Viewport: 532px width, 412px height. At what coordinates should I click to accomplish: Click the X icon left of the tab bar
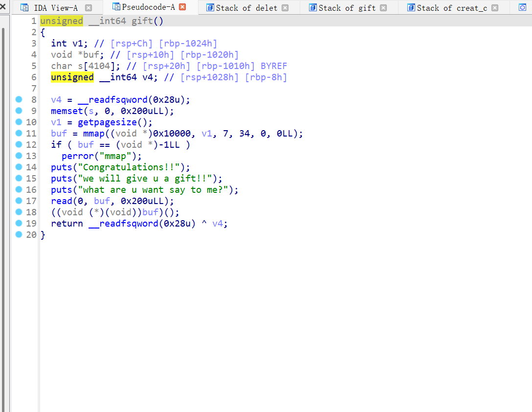(x=4, y=6)
